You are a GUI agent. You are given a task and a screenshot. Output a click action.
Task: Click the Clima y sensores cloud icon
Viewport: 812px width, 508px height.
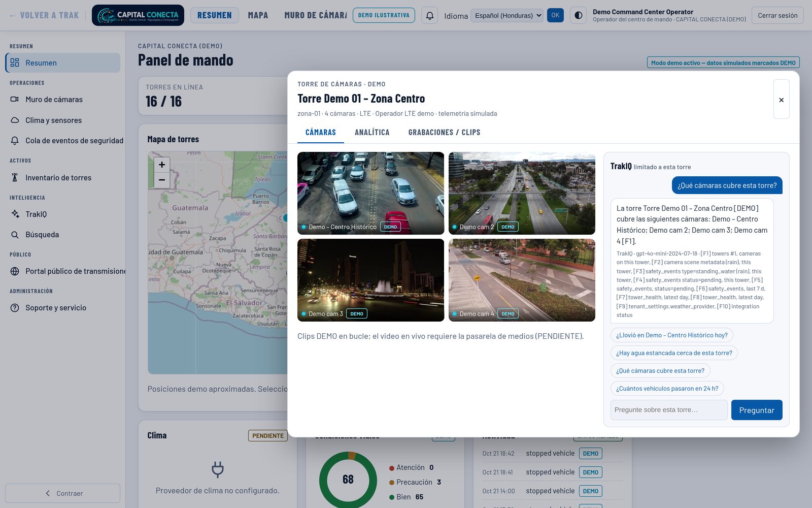pyautogui.click(x=15, y=120)
